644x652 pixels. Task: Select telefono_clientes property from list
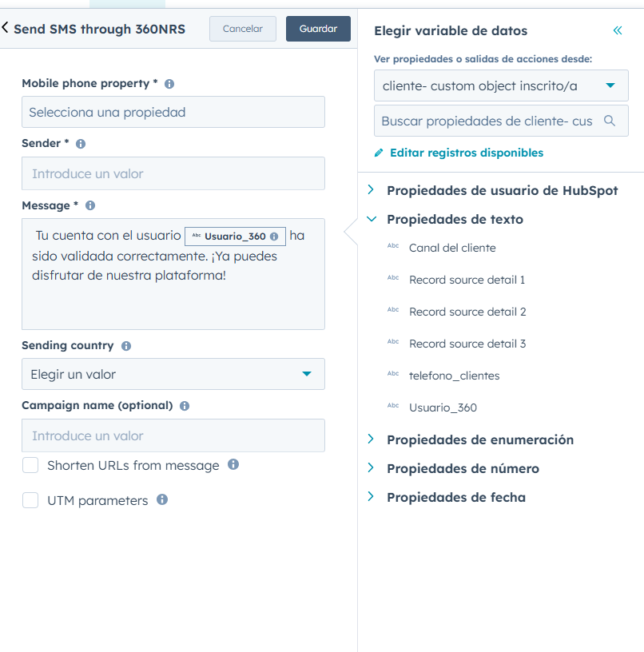pyautogui.click(x=454, y=376)
